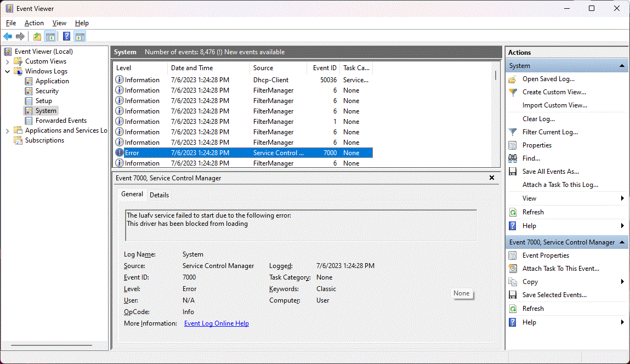Image resolution: width=630 pixels, height=364 pixels.
Task: Click the Save Selected Events disk icon
Action: click(513, 295)
